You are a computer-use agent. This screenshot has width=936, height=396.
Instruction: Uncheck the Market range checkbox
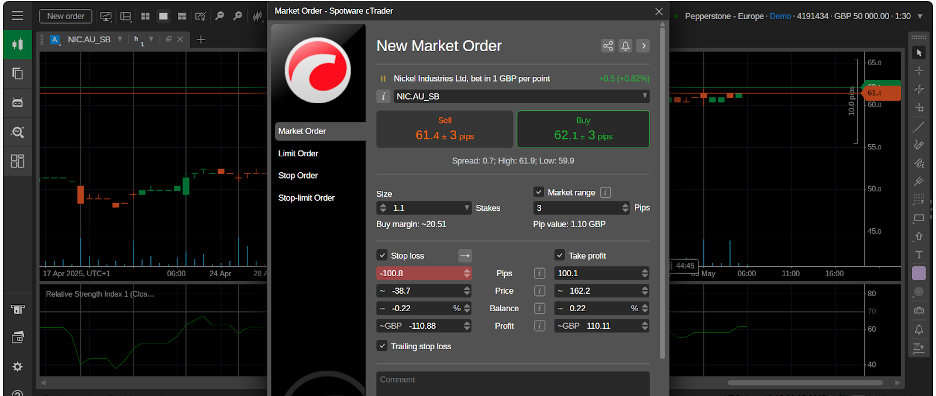[x=538, y=192]
